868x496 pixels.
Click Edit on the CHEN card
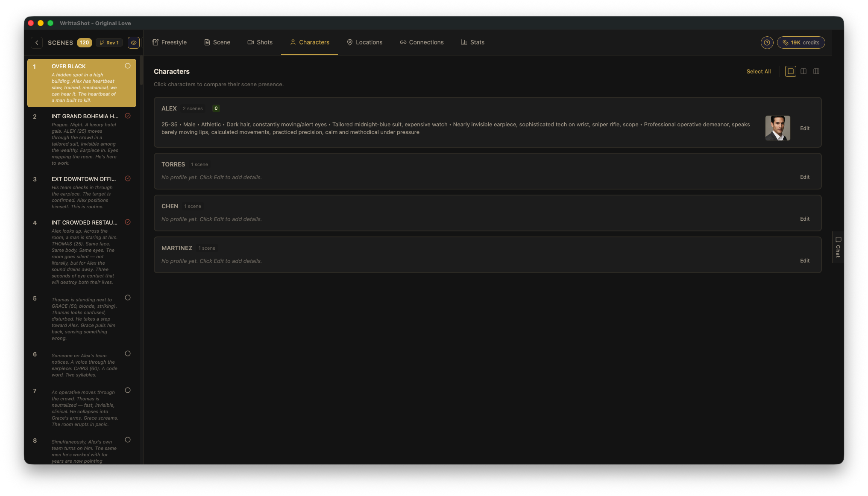(x=805, y=219)
